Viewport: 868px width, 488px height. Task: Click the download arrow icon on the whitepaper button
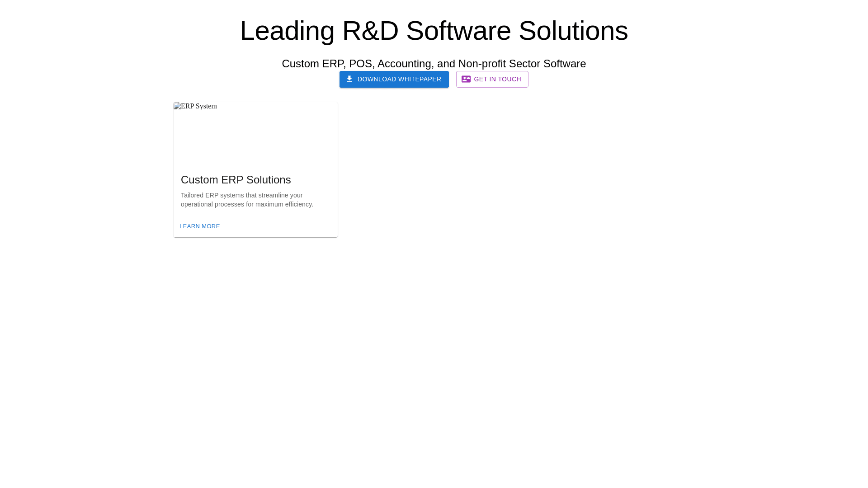click(x=349, y=79)
